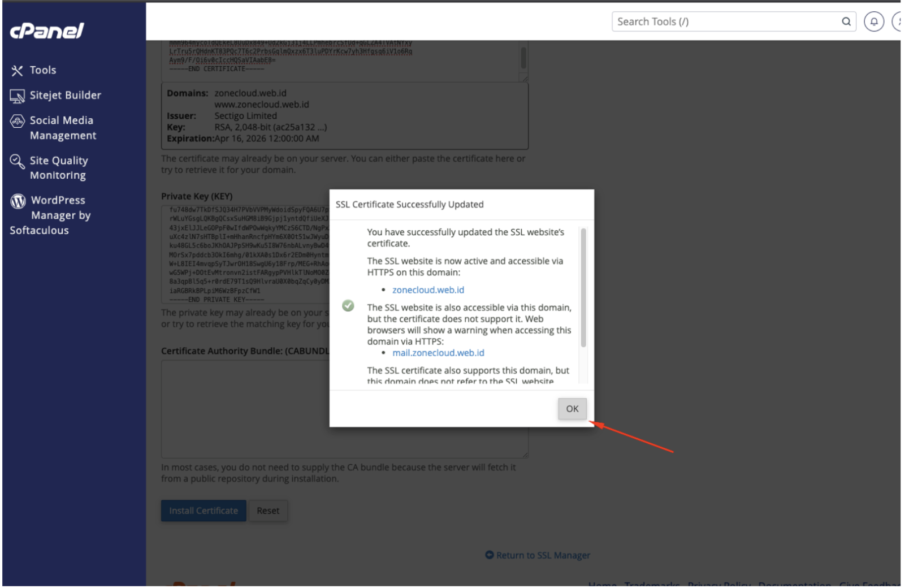The image size is (909, 588).
Task: Click the Return to SSL Manager arrow icon
Action: coord(490,555)
